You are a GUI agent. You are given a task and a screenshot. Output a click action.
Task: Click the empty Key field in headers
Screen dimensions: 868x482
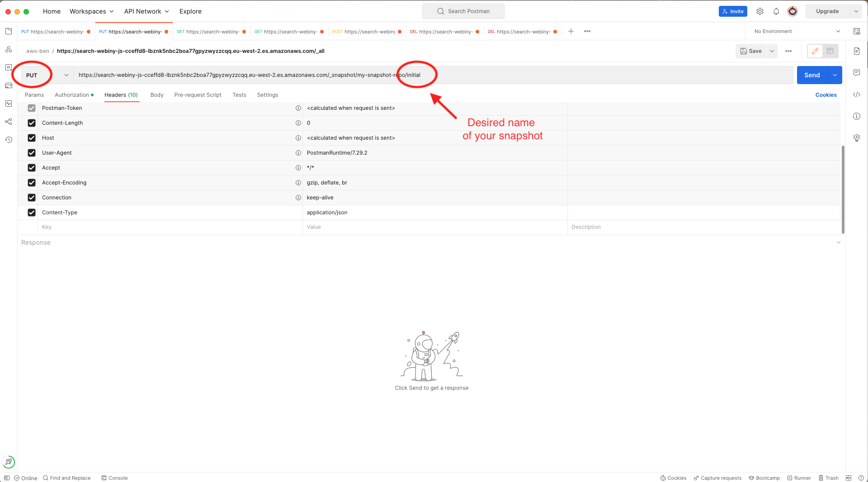pos(136,227)
